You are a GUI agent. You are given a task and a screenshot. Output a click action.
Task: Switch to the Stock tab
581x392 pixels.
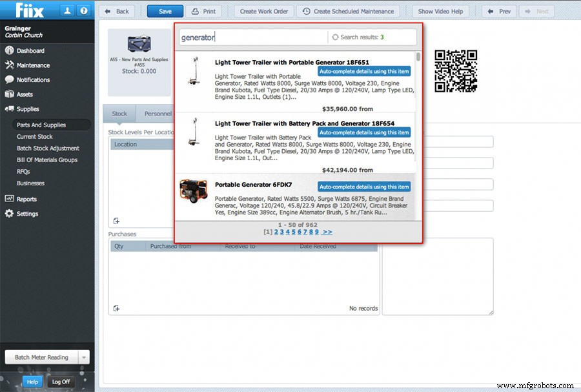point(119,113)
